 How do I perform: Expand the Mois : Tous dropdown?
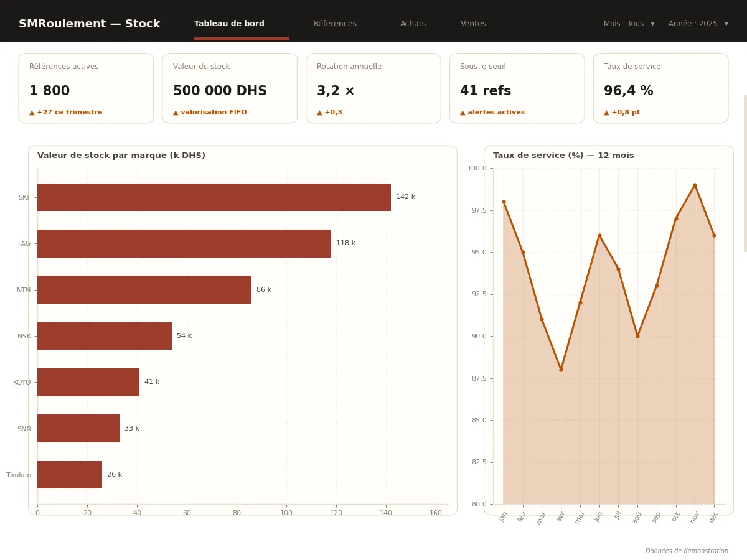(x=629, y=24)
